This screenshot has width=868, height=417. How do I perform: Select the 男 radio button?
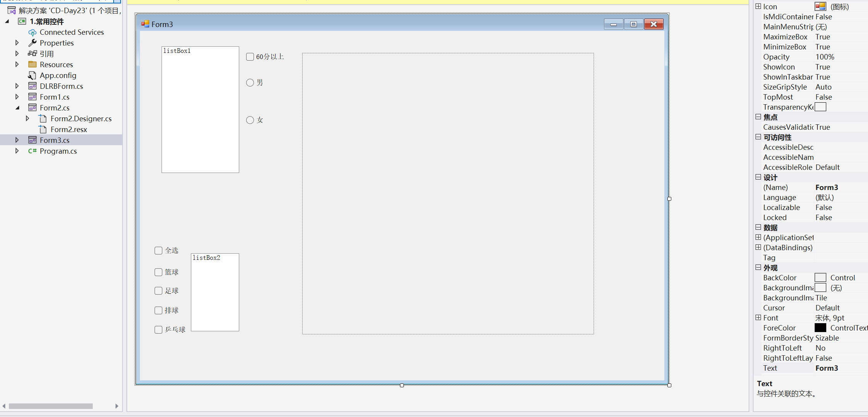tap(250, 83)
